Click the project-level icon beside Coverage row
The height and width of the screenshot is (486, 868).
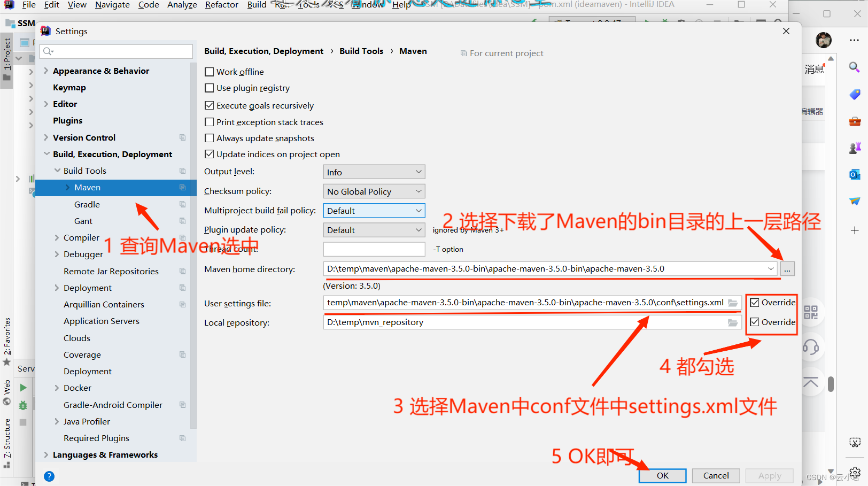(183, 354)
